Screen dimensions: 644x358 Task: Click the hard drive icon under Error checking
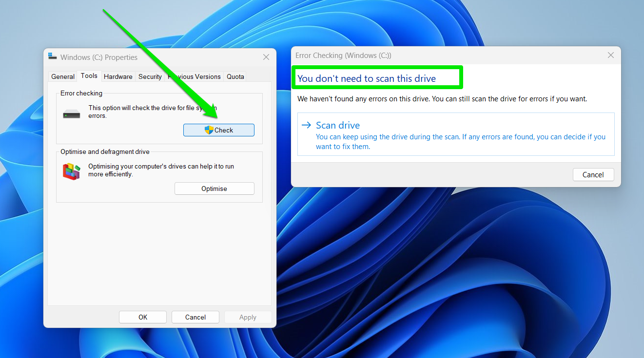tap(72, 115)
